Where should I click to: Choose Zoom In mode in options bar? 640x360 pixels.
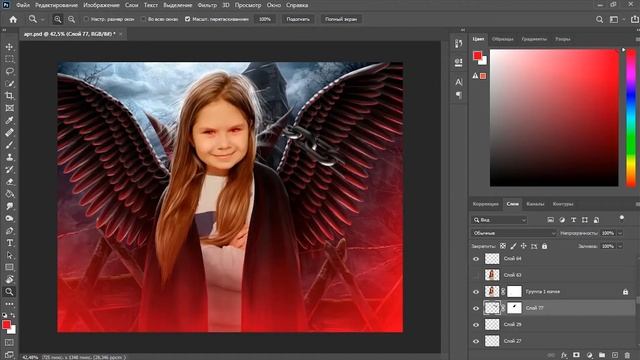[x=58, y=19]
